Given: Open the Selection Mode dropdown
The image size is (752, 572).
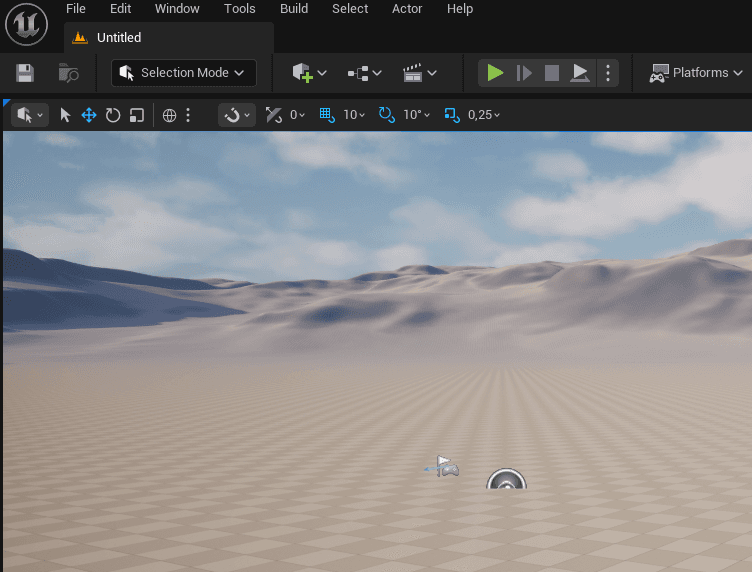Looking at the screenshot, I should [x=184, y=73].
